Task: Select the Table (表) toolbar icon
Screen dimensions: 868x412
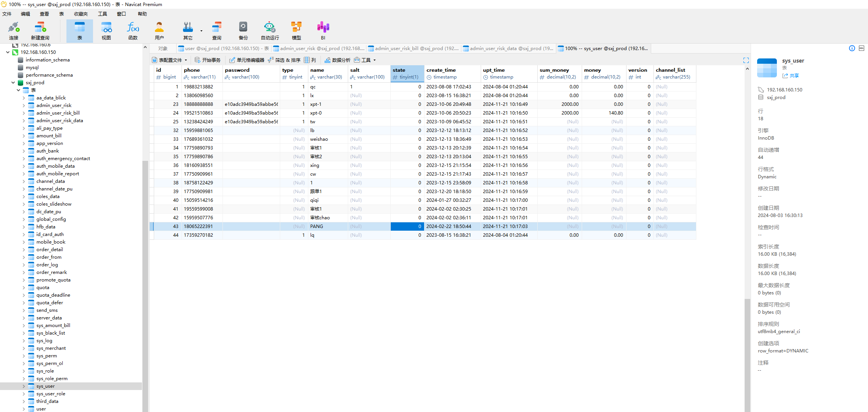Action: (x=80, y=31)
